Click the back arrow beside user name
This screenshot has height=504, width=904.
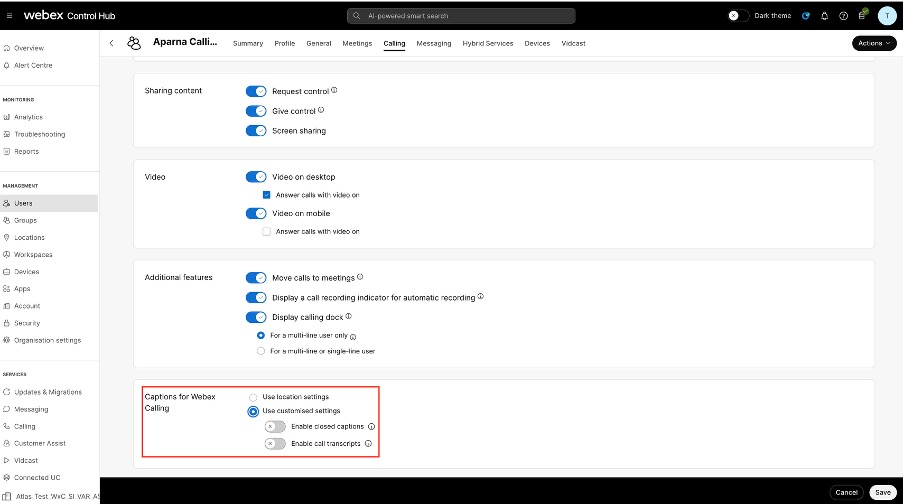coord(111,43)
